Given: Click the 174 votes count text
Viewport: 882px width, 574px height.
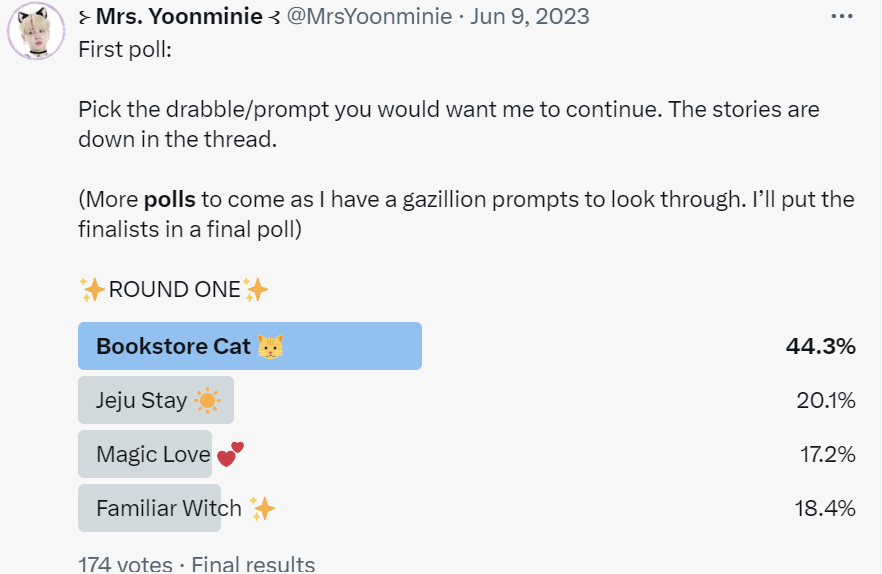Looking at the screenshot, I should point(125,563).
